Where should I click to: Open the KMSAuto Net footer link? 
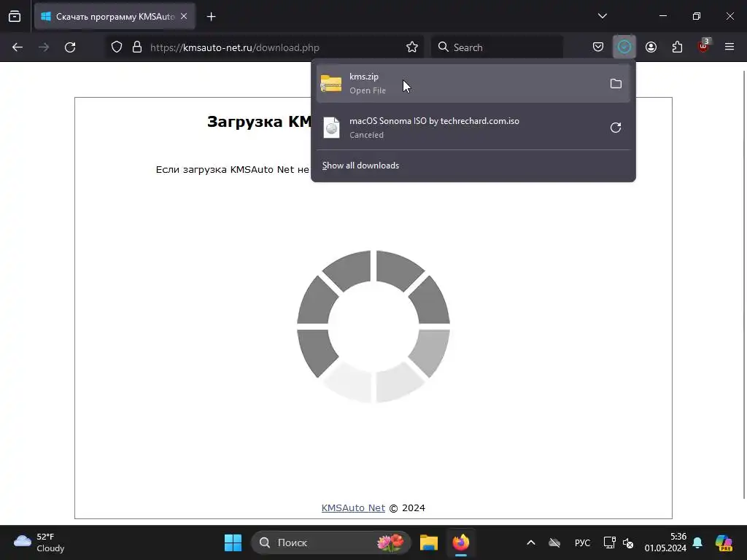[x=353, y=507]
